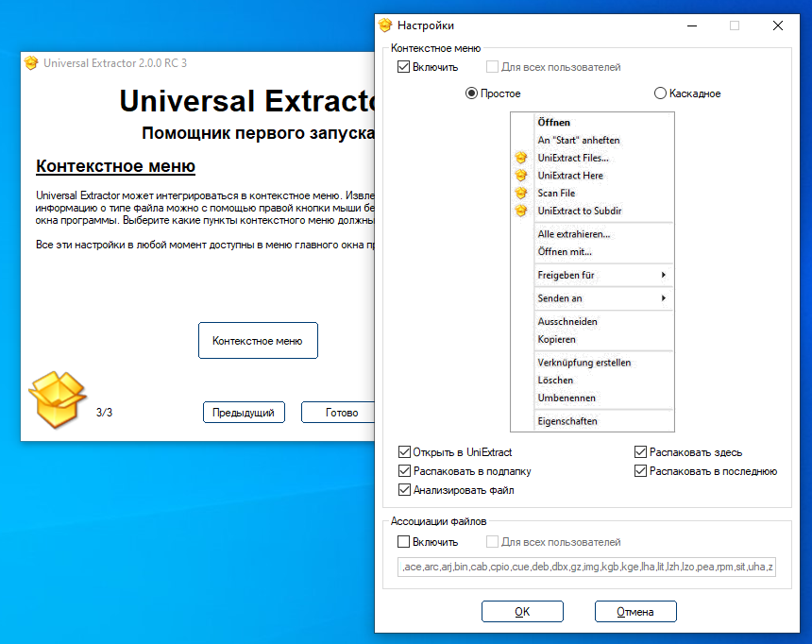812x644 pixels.
Task: Click the UniExtract Here box icon
Action: click(521, 175)
